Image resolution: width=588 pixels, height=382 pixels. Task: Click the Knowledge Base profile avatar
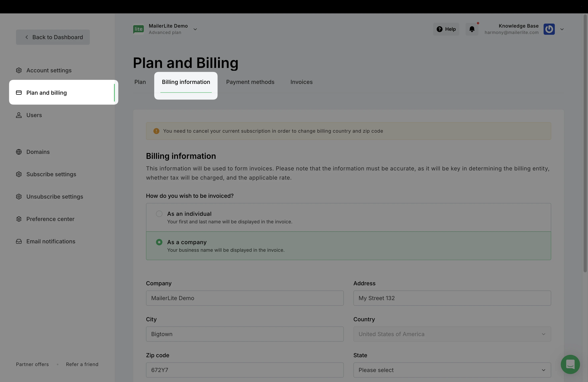pos(549,29)
